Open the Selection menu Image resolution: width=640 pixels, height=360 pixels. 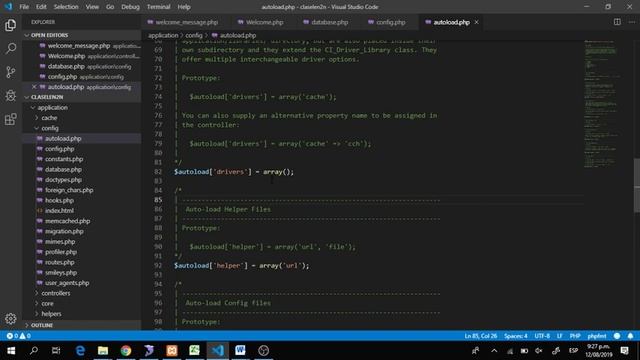click(x=66, y=7)
